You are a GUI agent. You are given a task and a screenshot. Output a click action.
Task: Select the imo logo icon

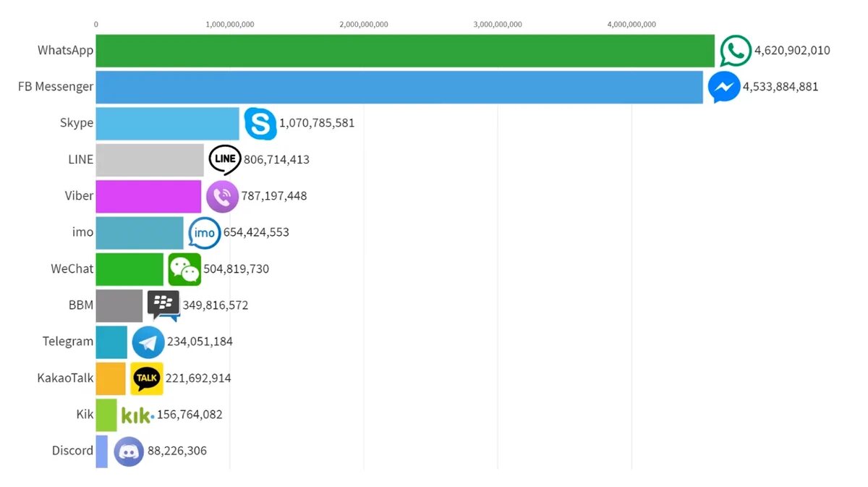click(x=205, y=232)
